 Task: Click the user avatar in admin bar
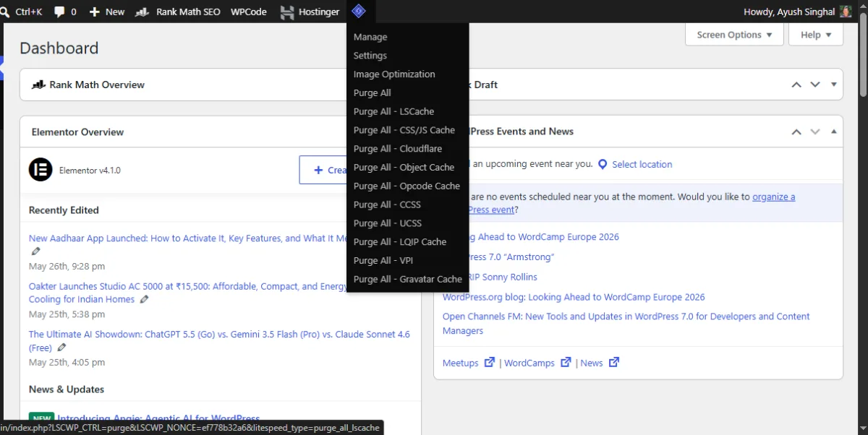(x=846, y=12)
